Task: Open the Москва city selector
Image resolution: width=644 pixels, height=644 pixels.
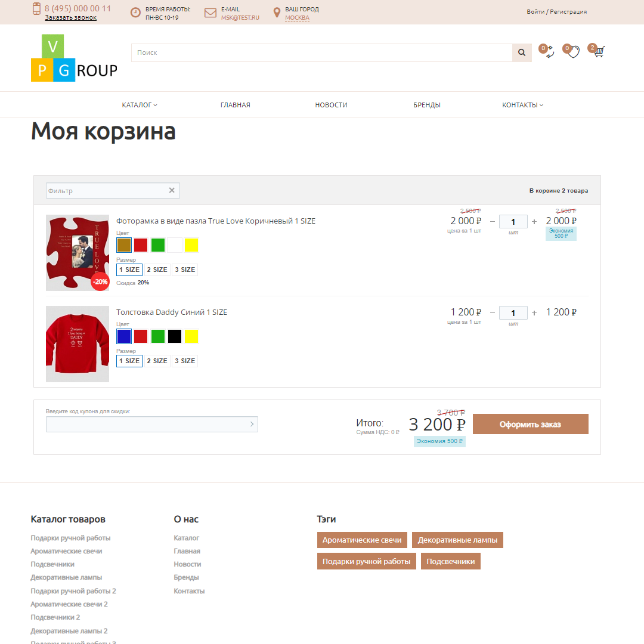Action: coord(297,18)
